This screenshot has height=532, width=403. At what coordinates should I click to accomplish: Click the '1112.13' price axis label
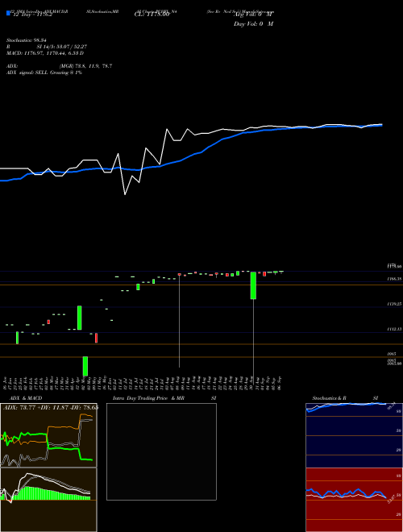394,329
